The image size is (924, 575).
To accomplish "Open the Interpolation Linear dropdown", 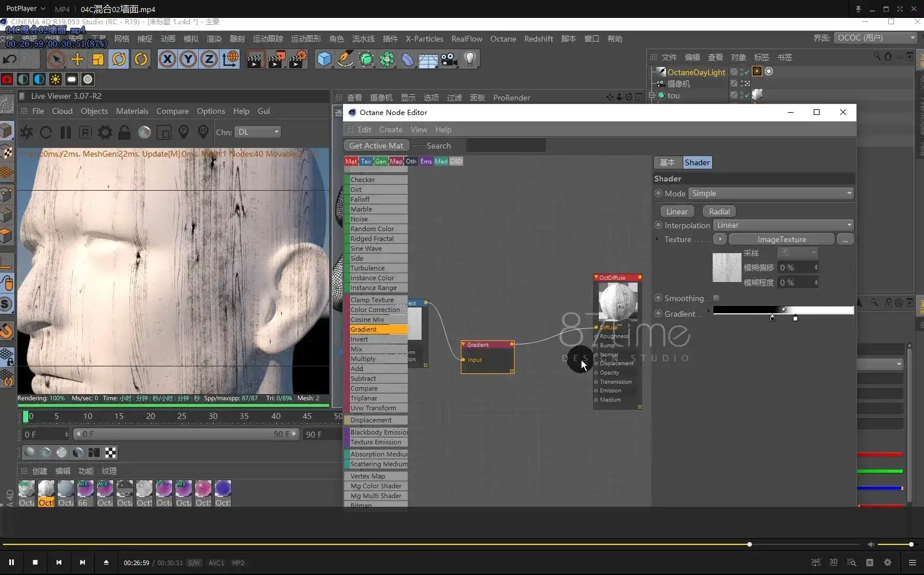I will pos(783,225).
